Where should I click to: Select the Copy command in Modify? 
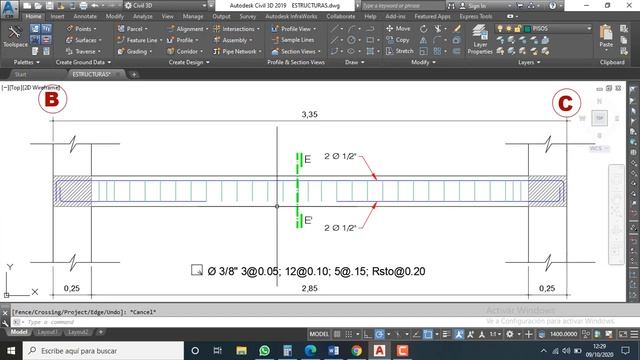pyautogui.click(x=398, y=40)
